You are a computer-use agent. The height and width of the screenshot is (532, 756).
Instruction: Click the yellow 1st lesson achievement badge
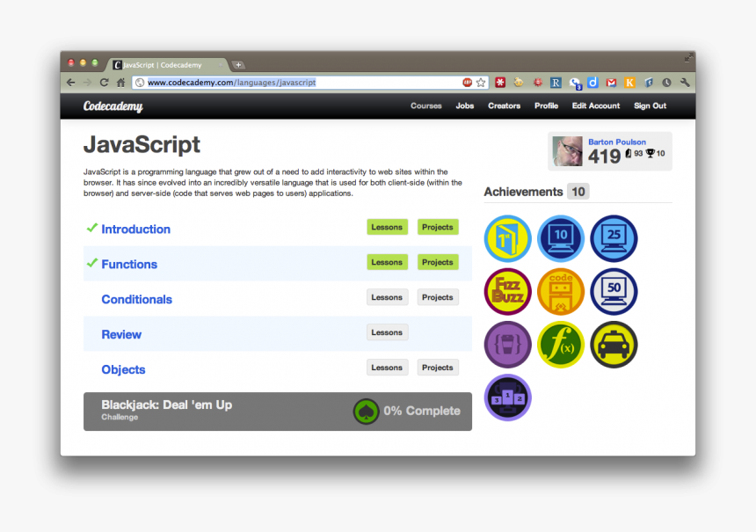tap(508, 239)
